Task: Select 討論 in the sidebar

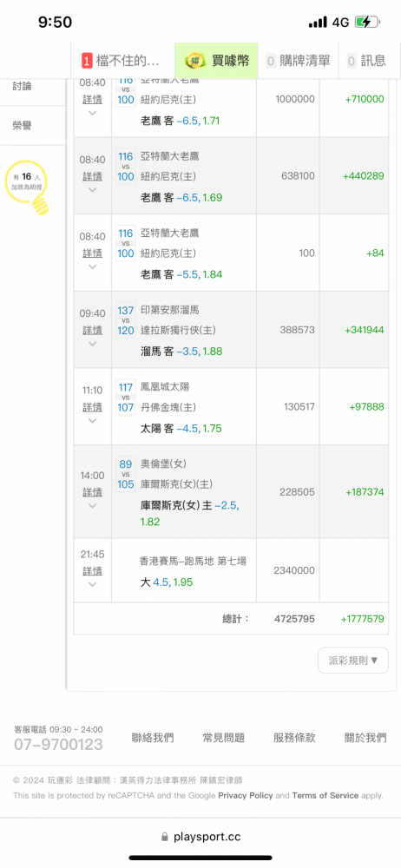Action: pyautogui.click(x=23, y=86)
